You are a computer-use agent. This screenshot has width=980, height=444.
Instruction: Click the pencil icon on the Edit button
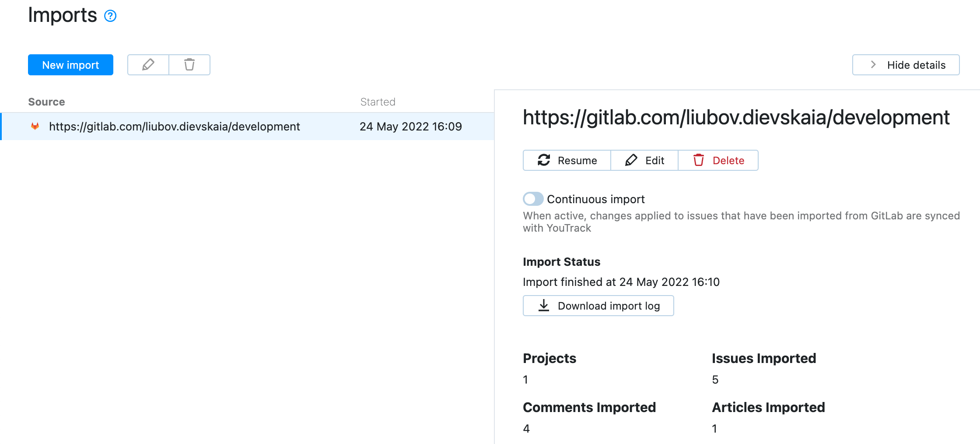point(631,160)
